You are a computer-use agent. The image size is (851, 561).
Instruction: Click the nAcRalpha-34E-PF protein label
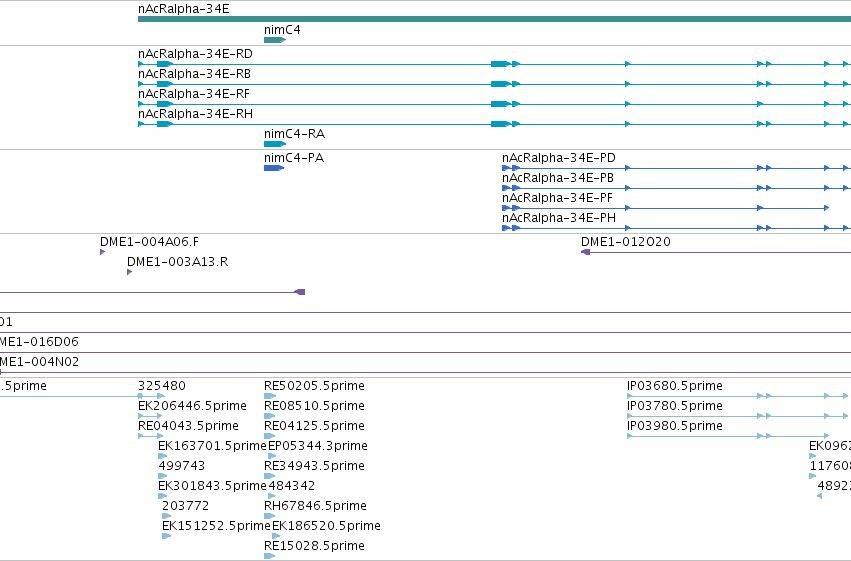[557, 198]
